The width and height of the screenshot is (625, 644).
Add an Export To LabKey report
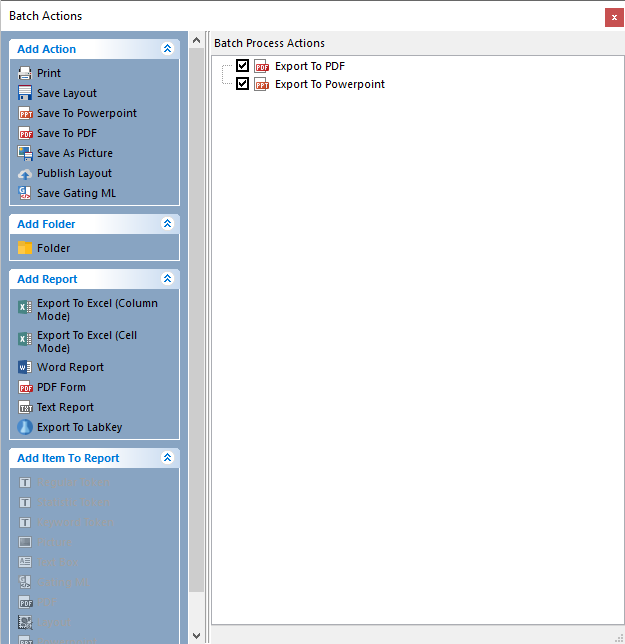click(x=79, y=428)
